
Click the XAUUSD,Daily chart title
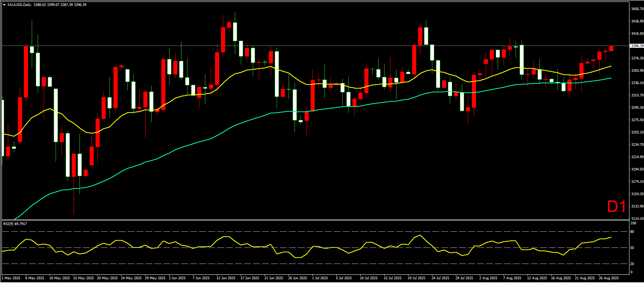[x=19, y=5]
